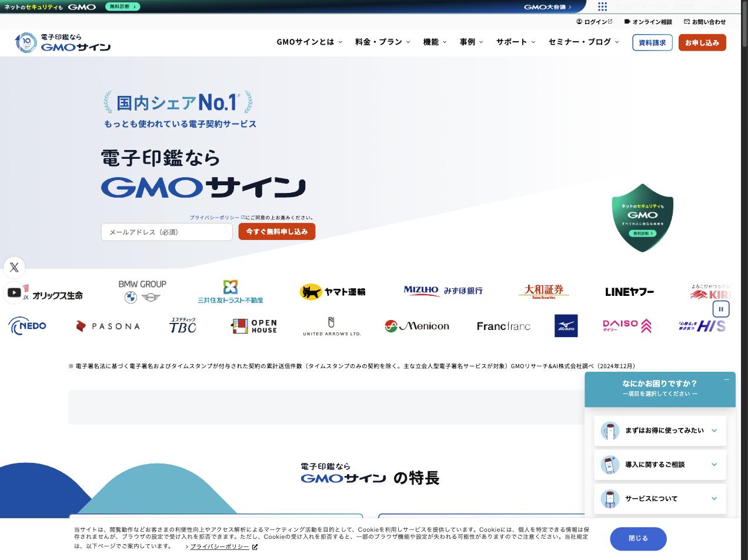Click the TBC esthetic logo
The width and height of the screenshot is (748, 560).
182,325
